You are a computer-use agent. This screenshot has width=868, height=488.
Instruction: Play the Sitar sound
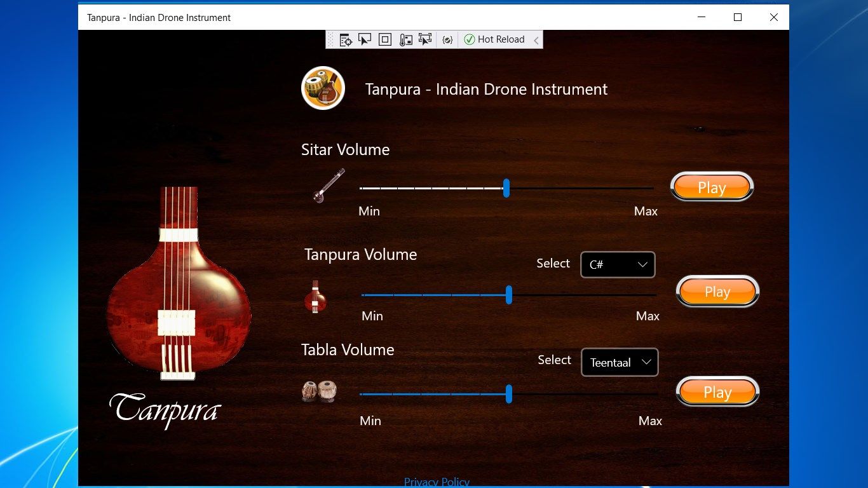pyautogui.click(x=712, y=187)
